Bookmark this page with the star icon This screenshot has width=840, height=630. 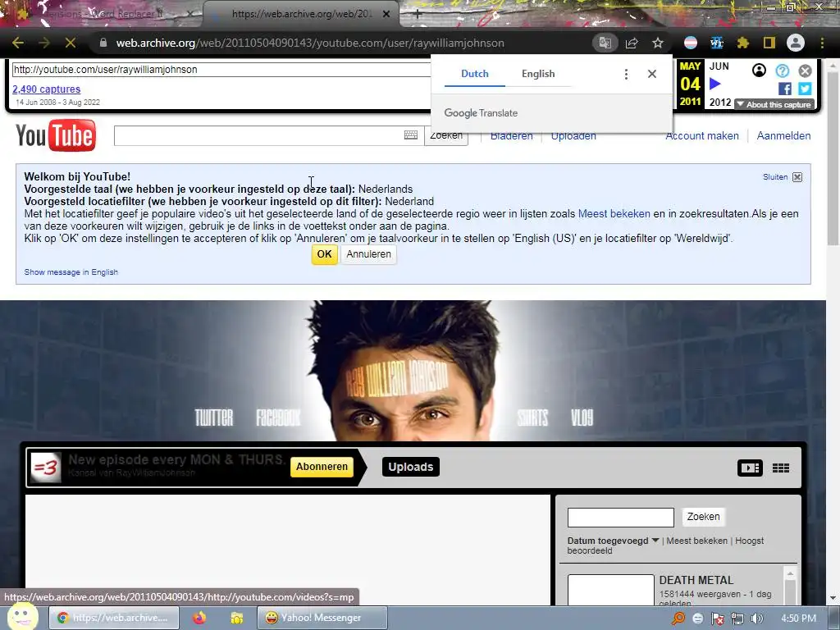tap(658, 43)
